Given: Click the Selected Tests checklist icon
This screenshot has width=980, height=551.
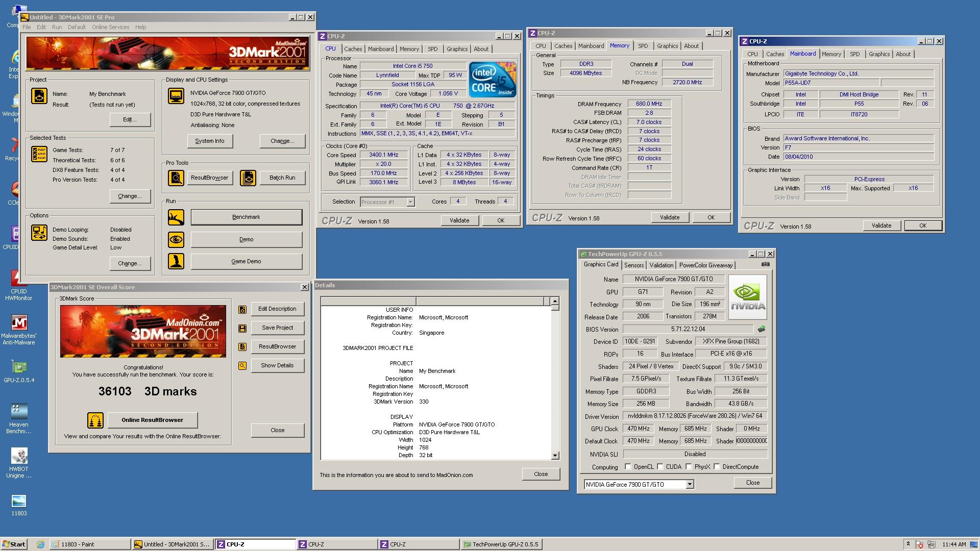Looking at the screenshot, I should point(39,154).
